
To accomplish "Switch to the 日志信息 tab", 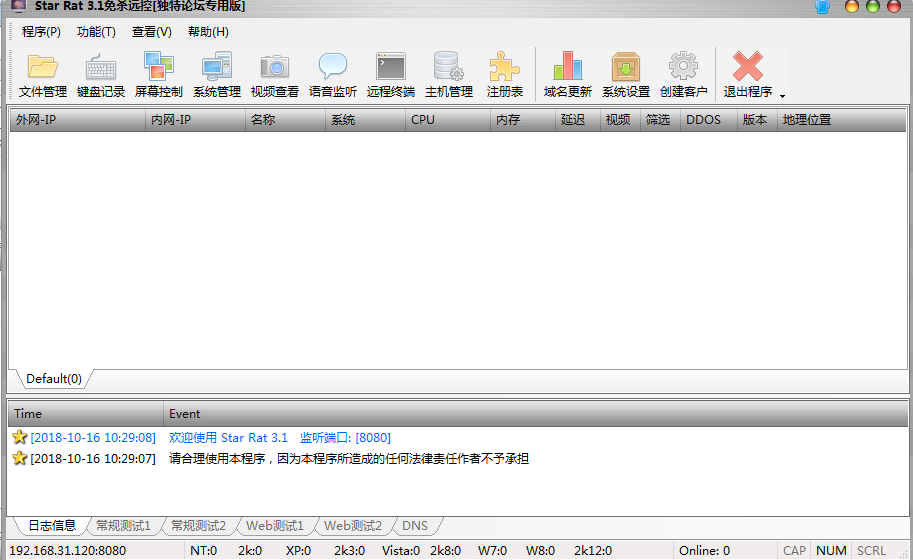I will point(52,526).
